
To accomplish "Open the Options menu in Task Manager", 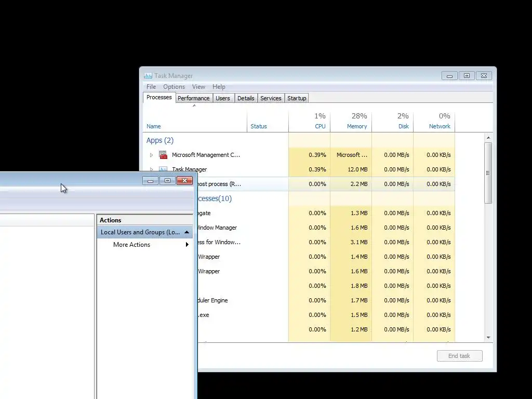I will click(x=174, y=87).
